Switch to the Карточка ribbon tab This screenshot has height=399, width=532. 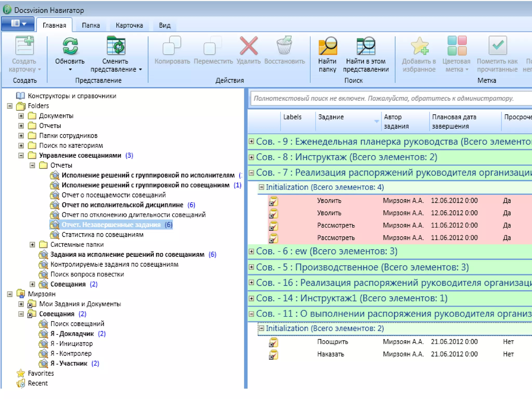(129, 25)
